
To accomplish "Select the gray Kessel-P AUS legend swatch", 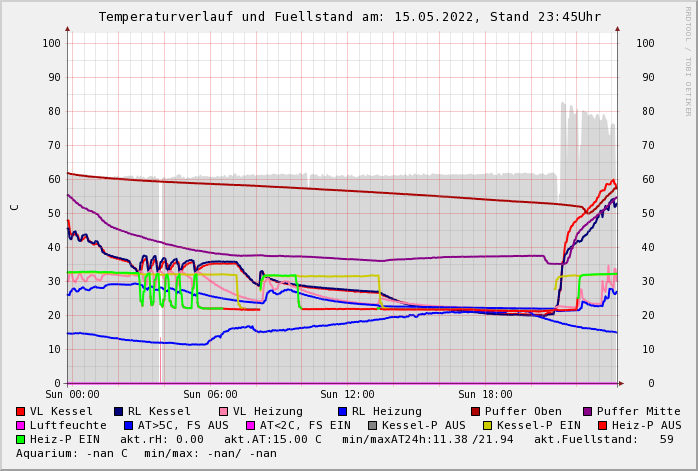I will pos(373,426).
